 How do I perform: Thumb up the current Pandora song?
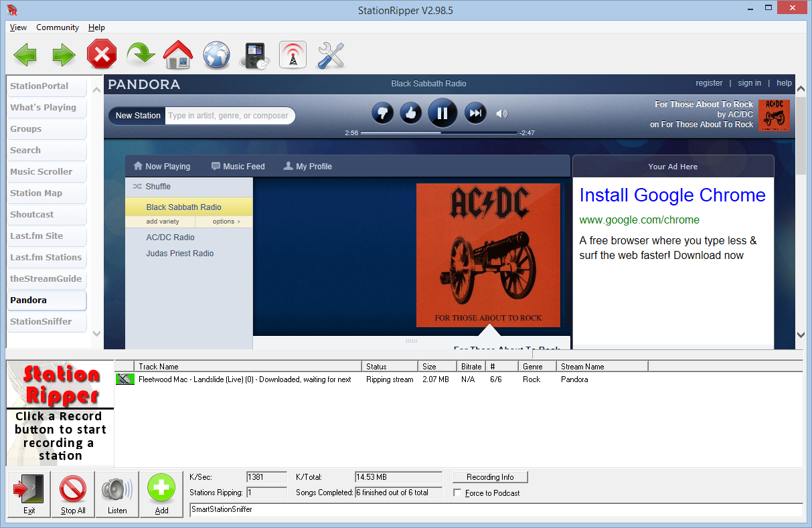411,113
